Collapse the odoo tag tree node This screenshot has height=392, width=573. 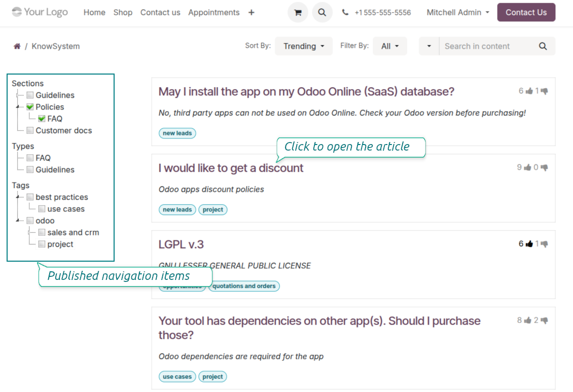pos(18,221)
